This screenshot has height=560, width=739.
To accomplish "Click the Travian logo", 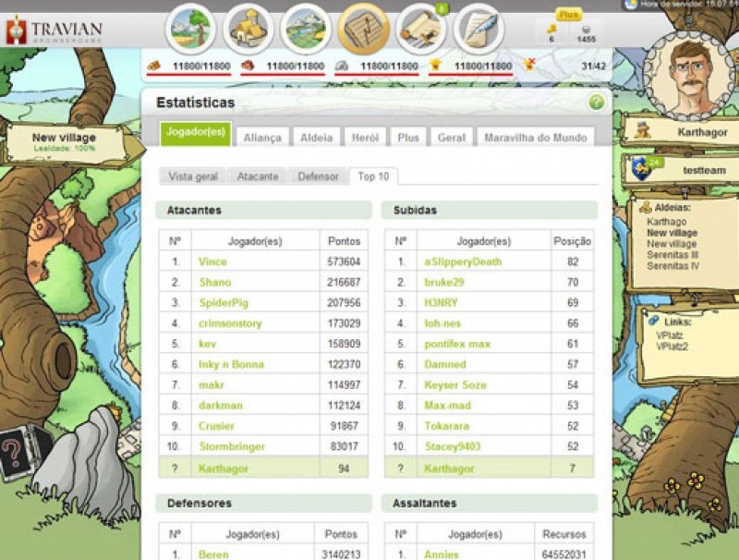I will 55,30.
